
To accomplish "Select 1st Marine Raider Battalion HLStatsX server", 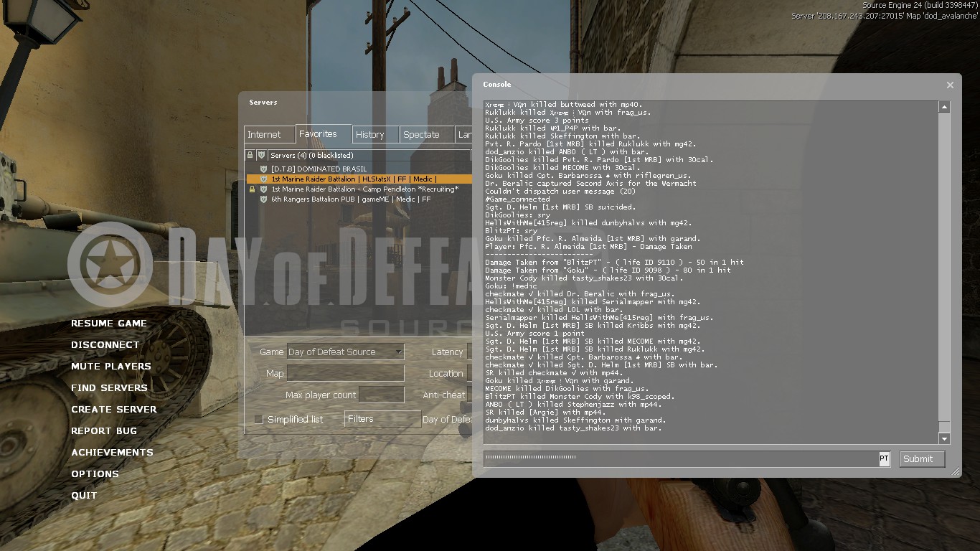I will 359,179.
